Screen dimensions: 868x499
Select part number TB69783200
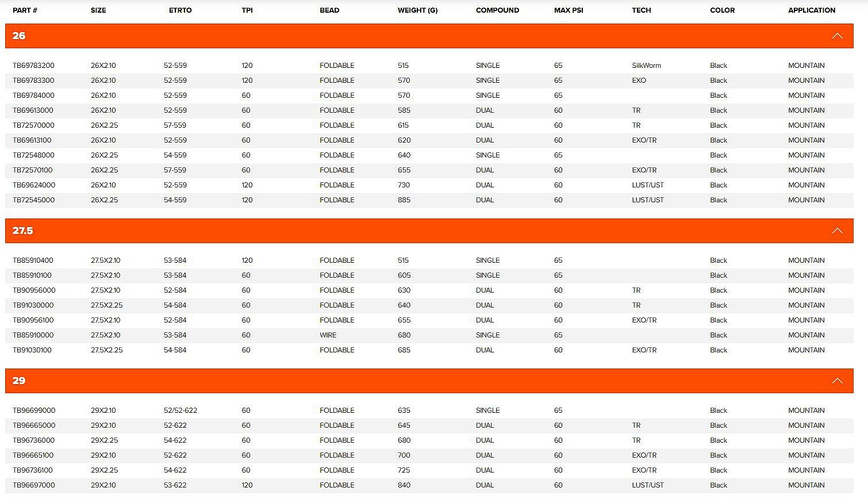[x=33, y=66]
